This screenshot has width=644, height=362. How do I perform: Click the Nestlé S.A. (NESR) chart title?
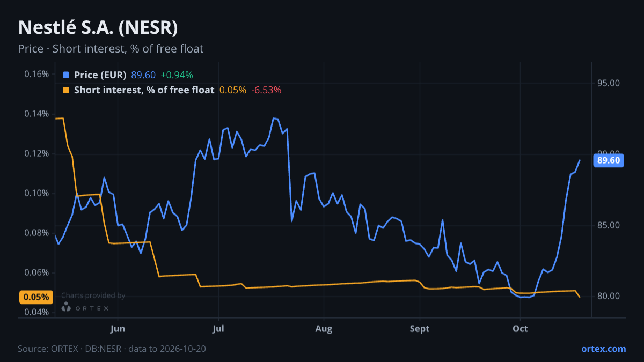point(98,27)
